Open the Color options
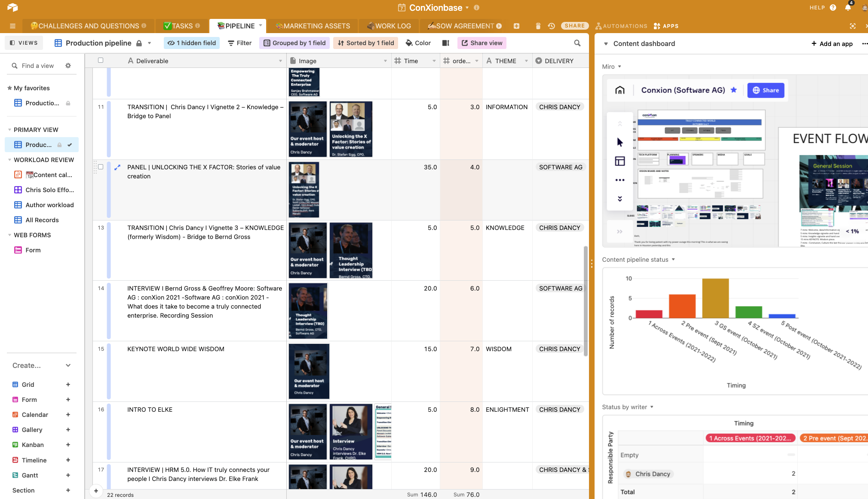This screenshot has height=499, width=868. [418, 43]
